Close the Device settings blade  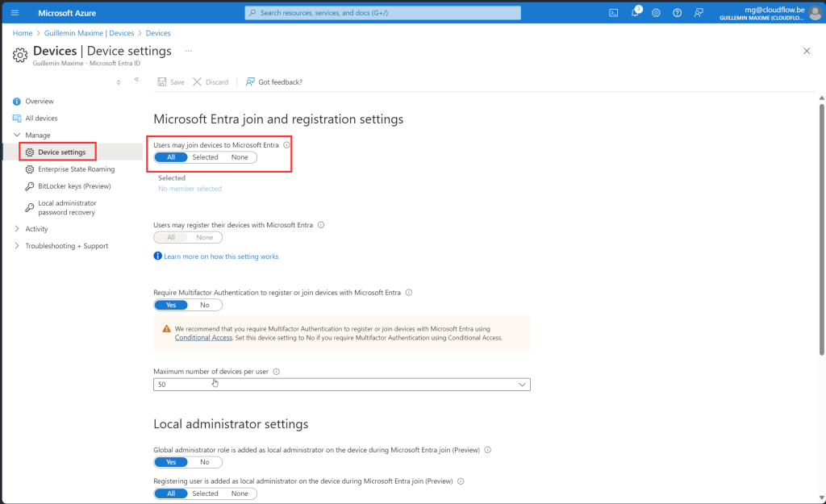click(807, 51)
